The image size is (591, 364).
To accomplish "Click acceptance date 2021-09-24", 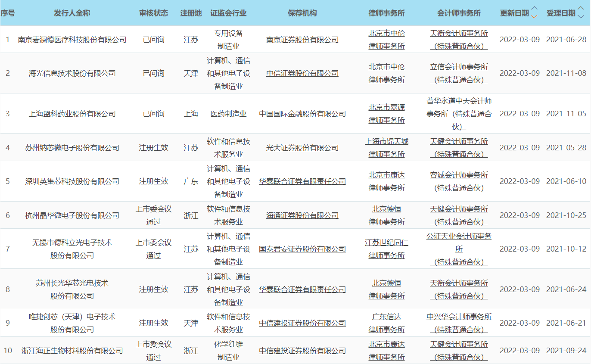I will pos(566,351).
